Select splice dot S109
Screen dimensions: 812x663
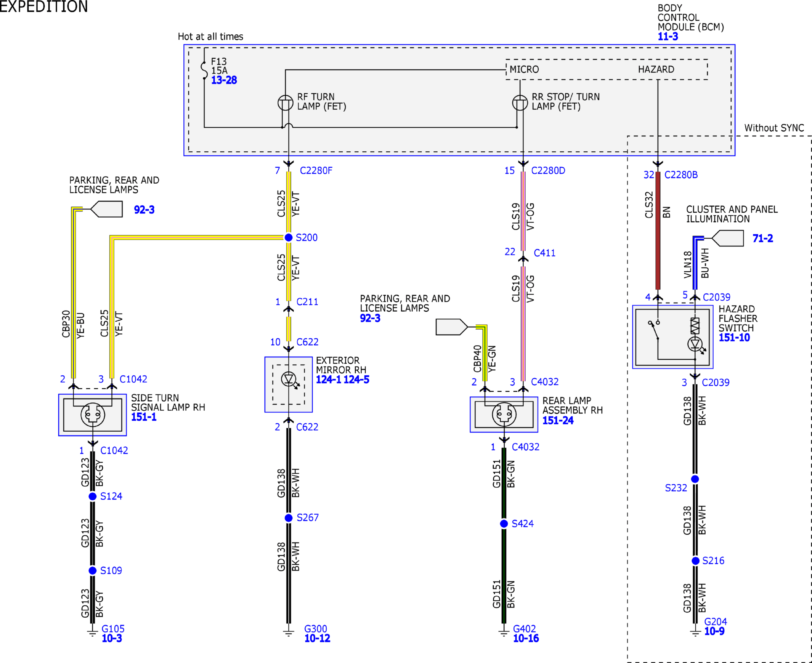click(93, 570)
